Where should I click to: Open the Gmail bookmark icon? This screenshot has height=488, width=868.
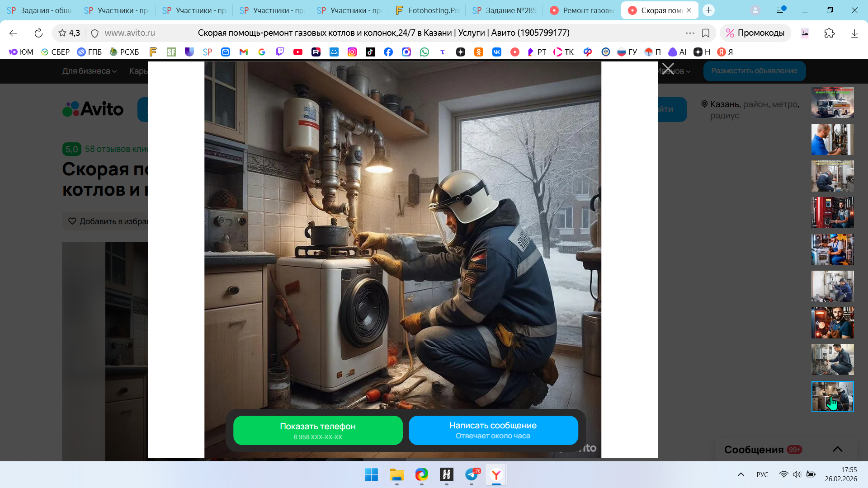[x=243, y=52]
